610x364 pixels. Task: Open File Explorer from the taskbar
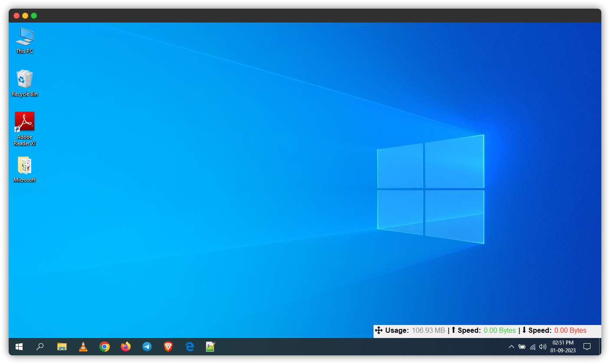62,347
